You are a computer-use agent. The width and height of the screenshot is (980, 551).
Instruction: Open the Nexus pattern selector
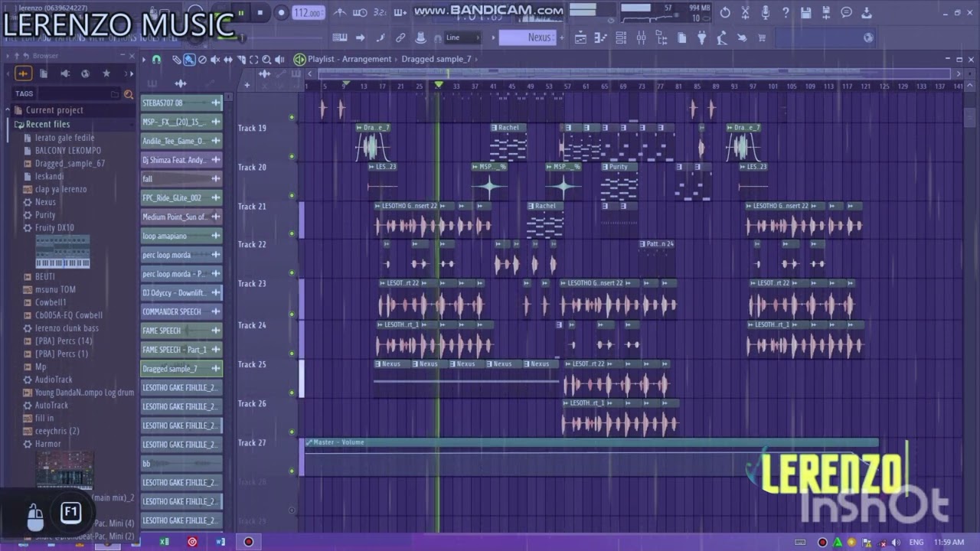(528, 37)
